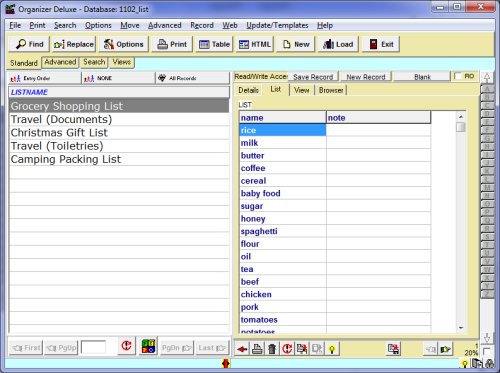Image resolution: width=500 pixels, height=373 pixels.
Task: Open the Update/Templates menu
Action: (277, 25)
